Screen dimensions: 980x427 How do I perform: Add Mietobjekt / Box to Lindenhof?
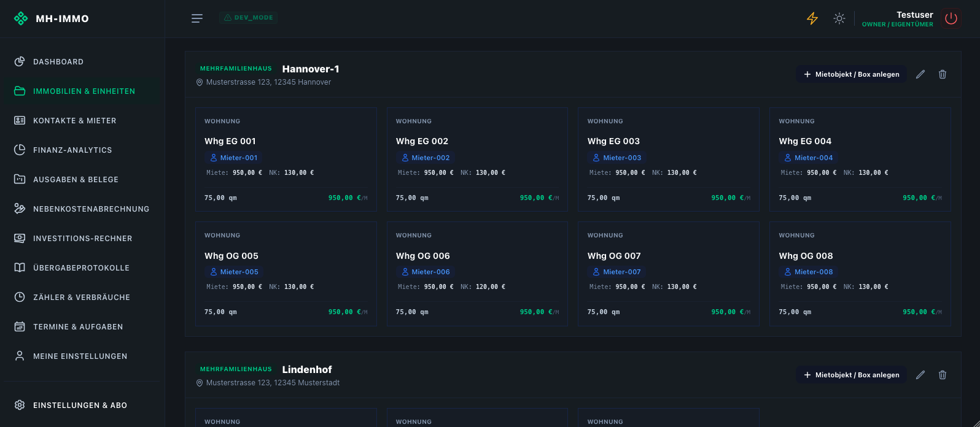[851, 375]
